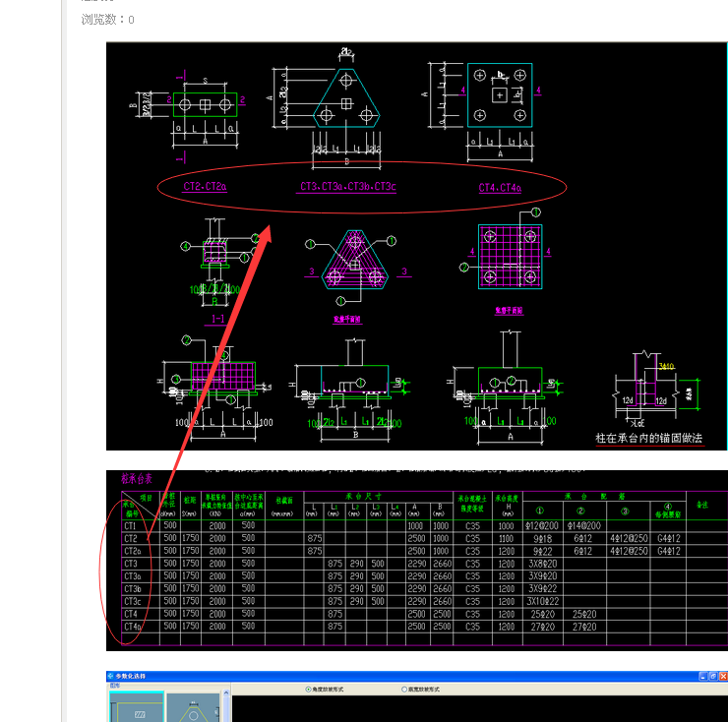
Task: Click the CT1 row label in table
Action: [130, 526]
